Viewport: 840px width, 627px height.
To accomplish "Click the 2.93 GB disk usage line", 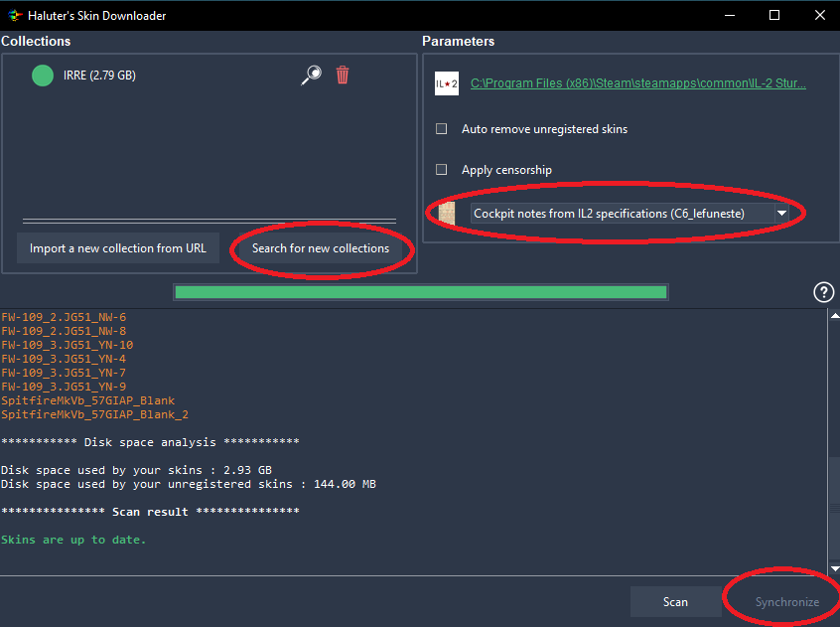I will point(136,470).
